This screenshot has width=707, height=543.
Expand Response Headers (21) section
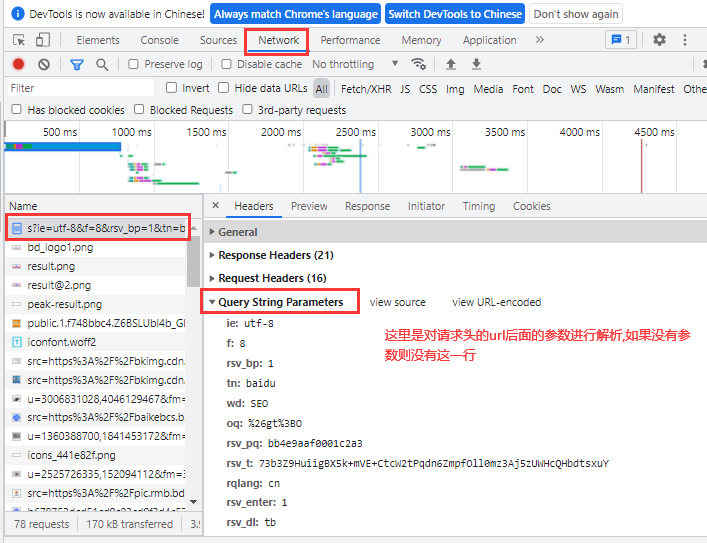pos(275,255)
